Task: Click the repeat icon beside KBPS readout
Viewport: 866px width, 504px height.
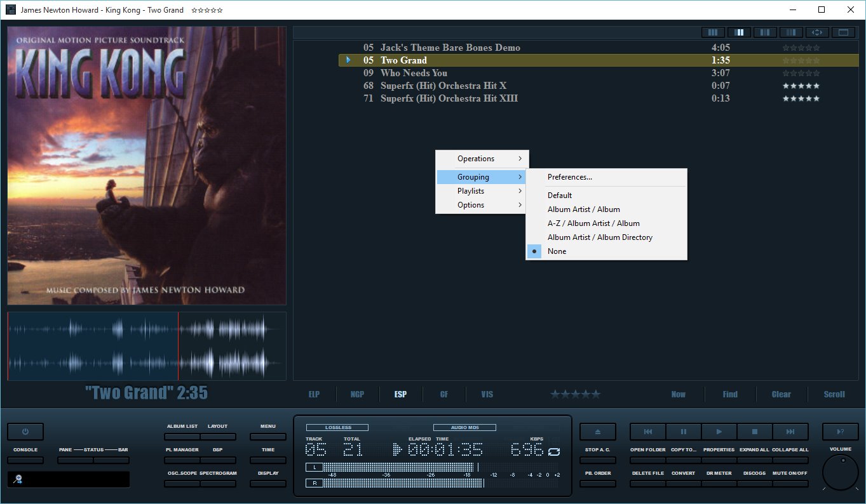Action: 554,451
